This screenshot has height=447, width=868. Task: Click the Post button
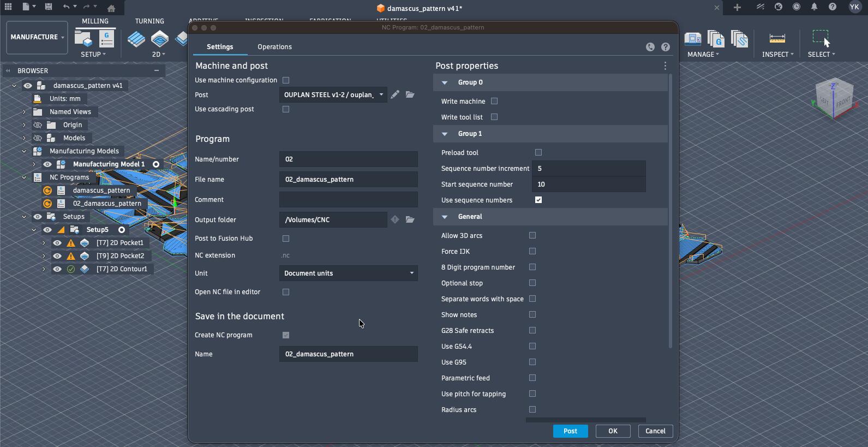point(570,431)
